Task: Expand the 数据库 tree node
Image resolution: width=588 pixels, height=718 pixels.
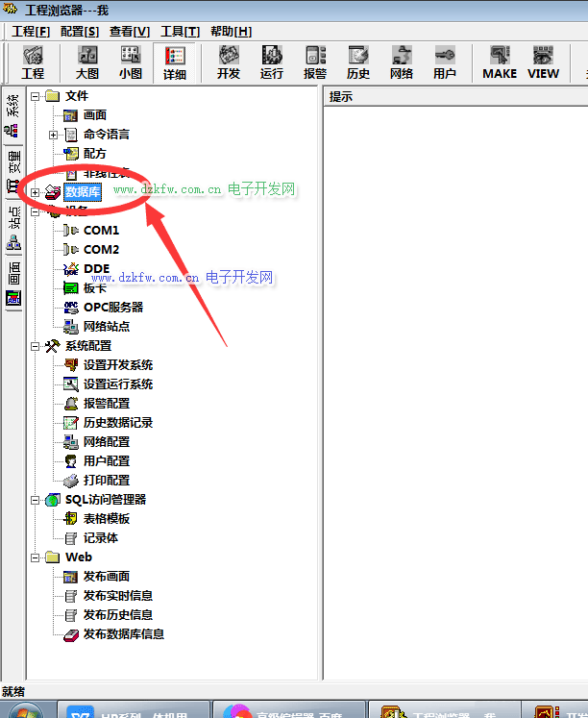Action: (36, 192)
